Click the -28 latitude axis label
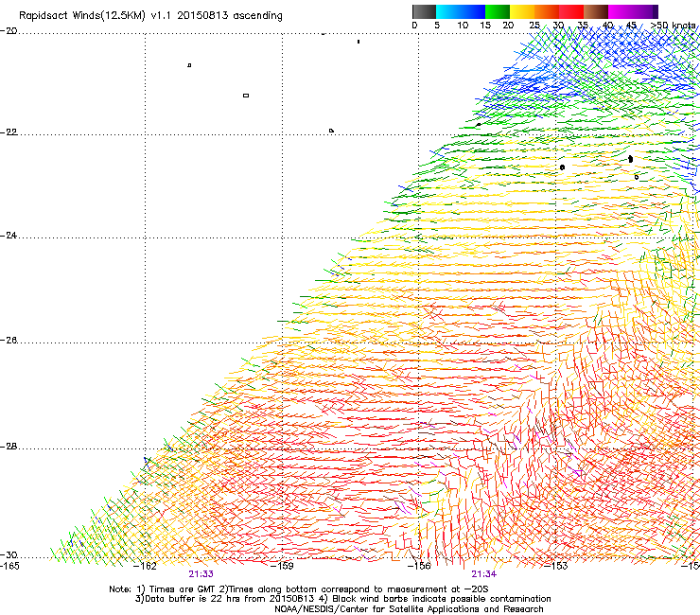The height and width of the screenshot is (615, 700). pyautogui.click(x=9, y=447)
